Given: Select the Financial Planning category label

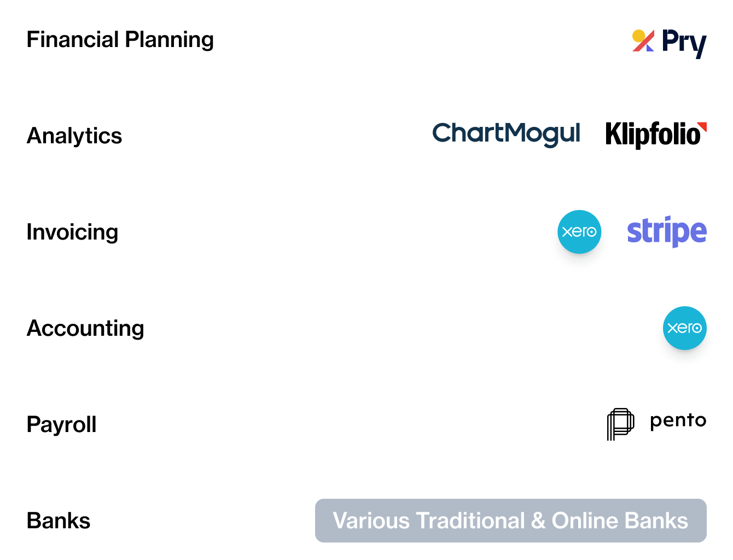Looking at the screenshot, I should (x=120, y=40).
